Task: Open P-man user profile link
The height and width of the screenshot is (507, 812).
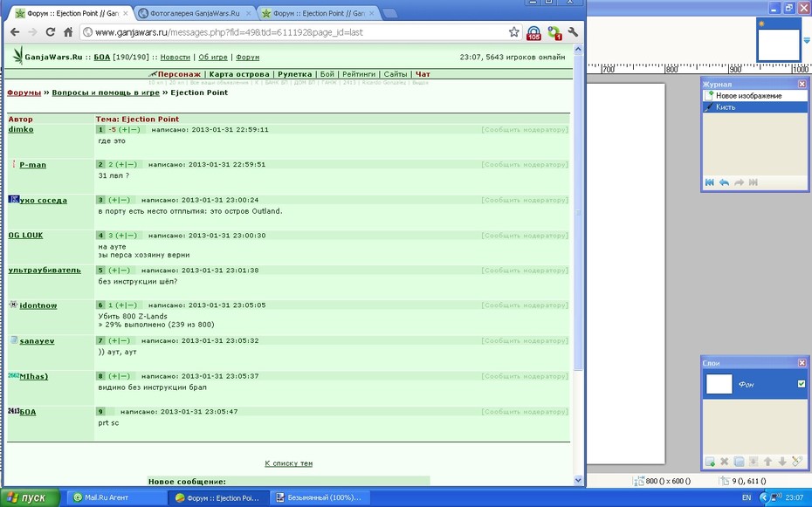Action: click(32, 165)
